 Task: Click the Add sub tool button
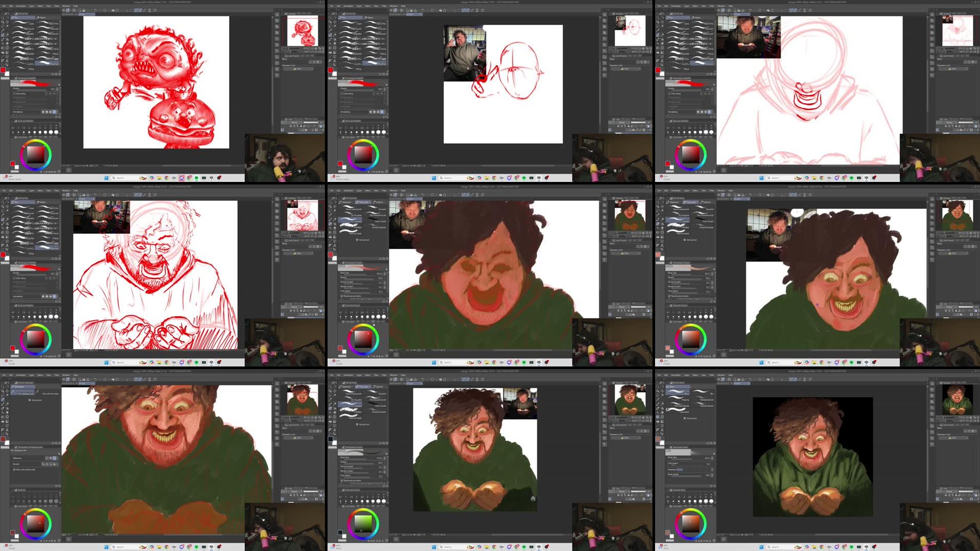click(x=362, y=239)
